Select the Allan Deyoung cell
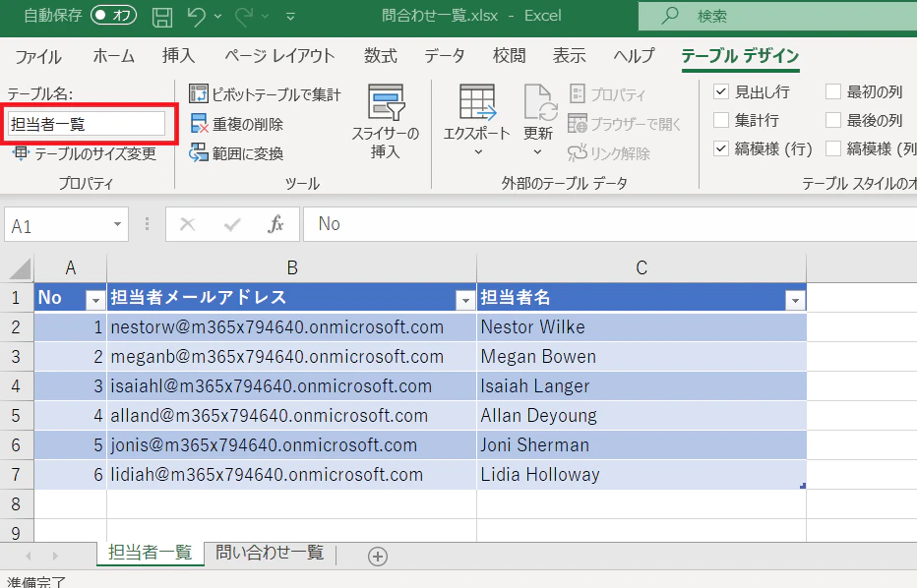The width and height of the screenshot is (917, 588). [x=642, y=416]
